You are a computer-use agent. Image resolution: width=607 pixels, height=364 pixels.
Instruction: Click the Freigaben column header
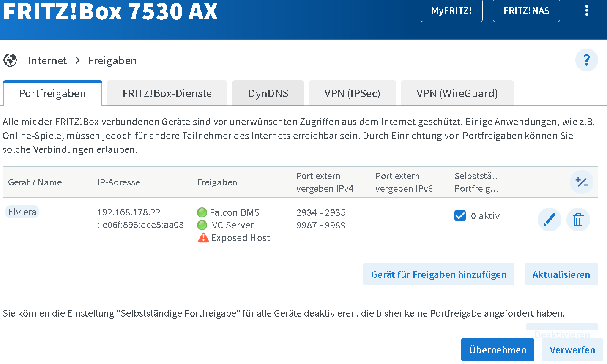pyautogui.click(x=217, y=182)
